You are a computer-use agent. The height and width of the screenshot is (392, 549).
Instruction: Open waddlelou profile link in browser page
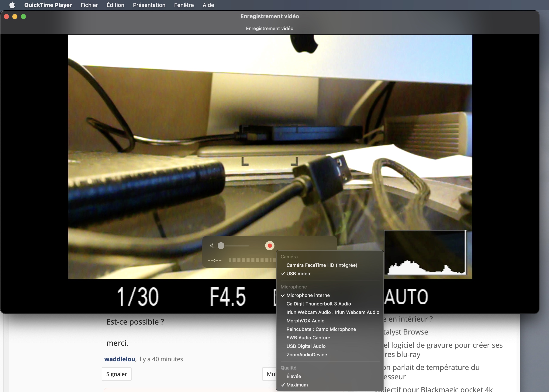tap(120, 359)
